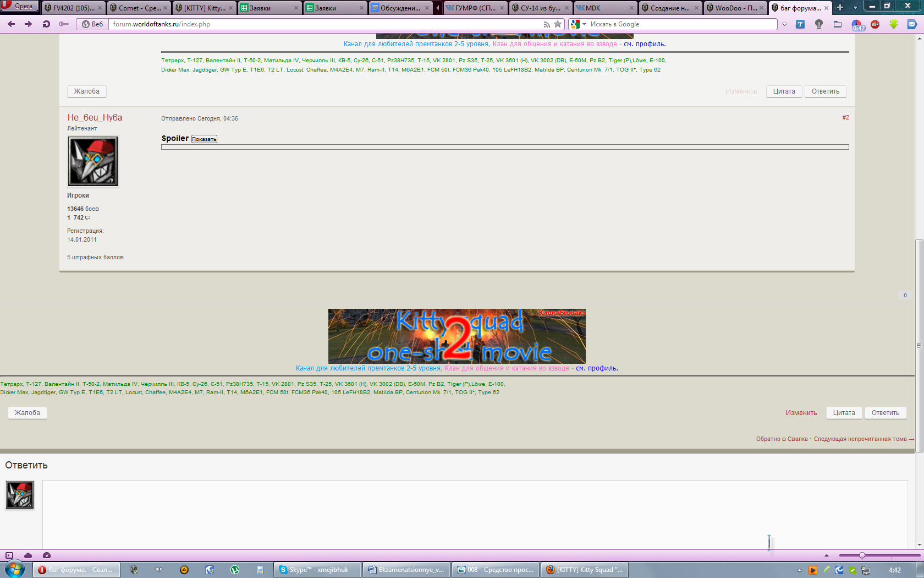Open the Google search engine dropdown
Viewport: 924px width, 578px height.
coord(579,24)
